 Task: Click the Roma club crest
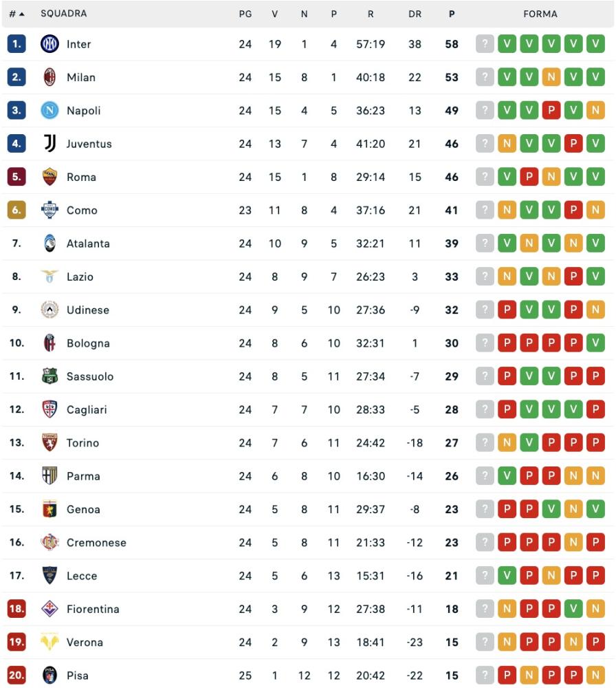pos(49,177)
